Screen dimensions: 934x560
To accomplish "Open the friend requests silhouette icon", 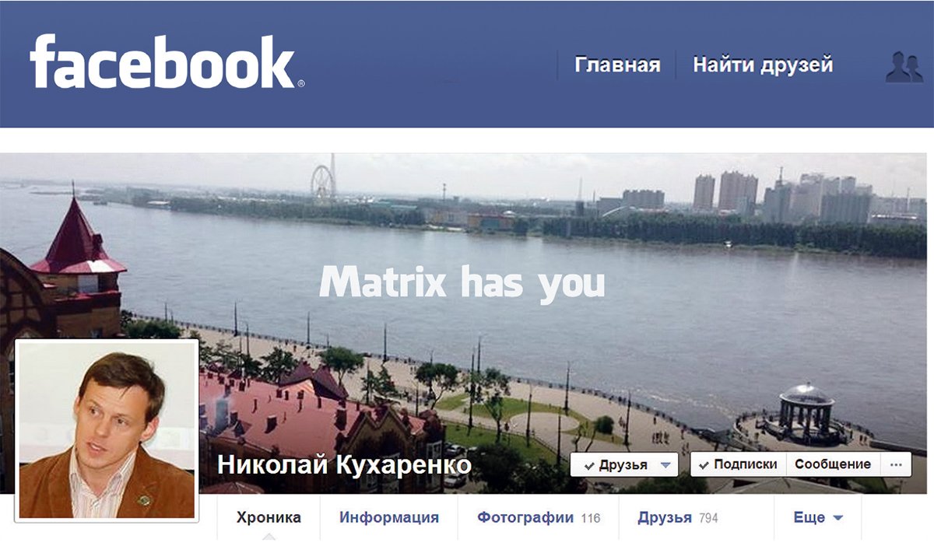I will tap(904, 67).
